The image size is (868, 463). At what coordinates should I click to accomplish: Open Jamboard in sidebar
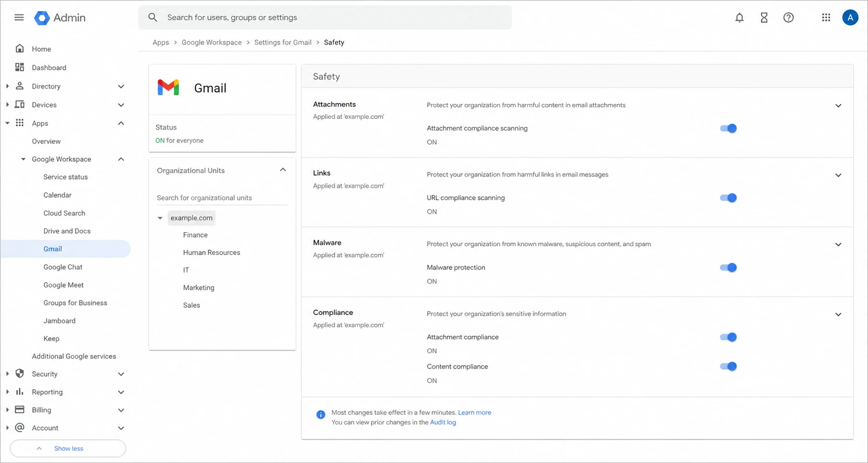pyautogui.click(x=59, y=321)
